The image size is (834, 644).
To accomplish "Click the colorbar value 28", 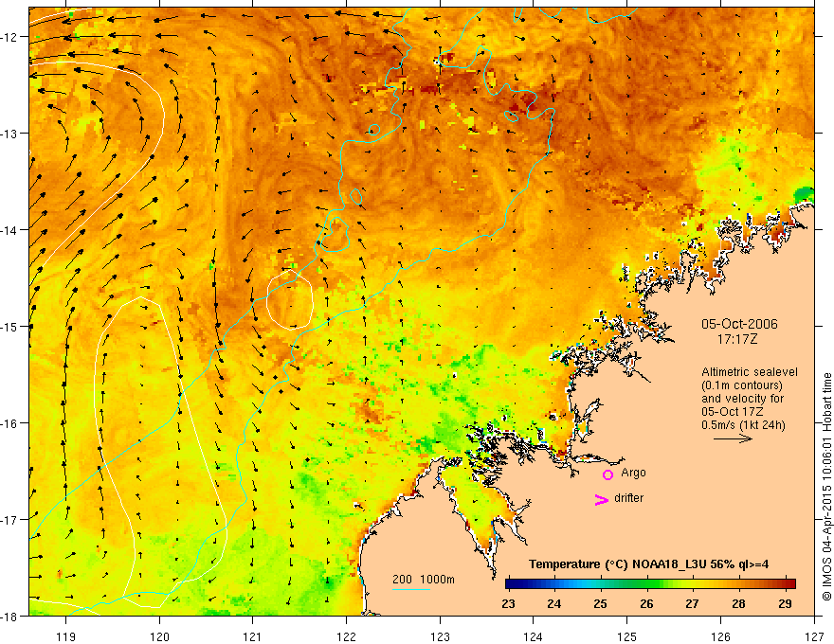I will [738, 603].
